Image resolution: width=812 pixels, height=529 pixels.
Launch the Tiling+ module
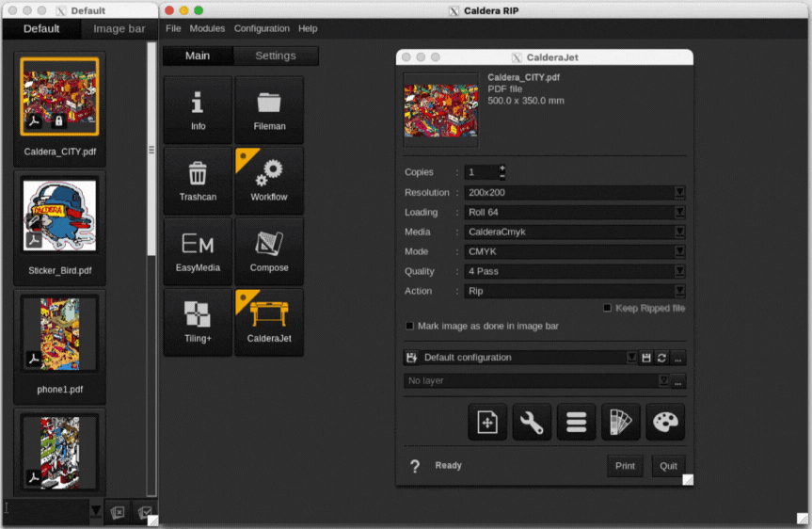coord(198,322)
